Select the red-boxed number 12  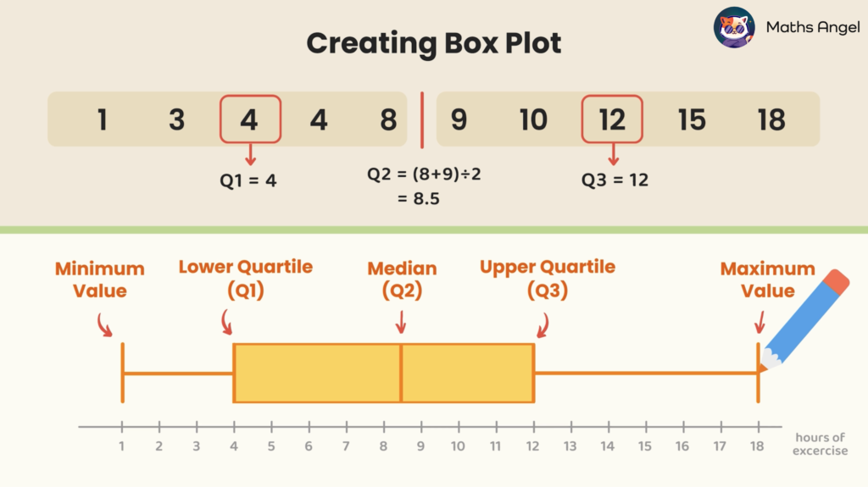tap(612, 119)
